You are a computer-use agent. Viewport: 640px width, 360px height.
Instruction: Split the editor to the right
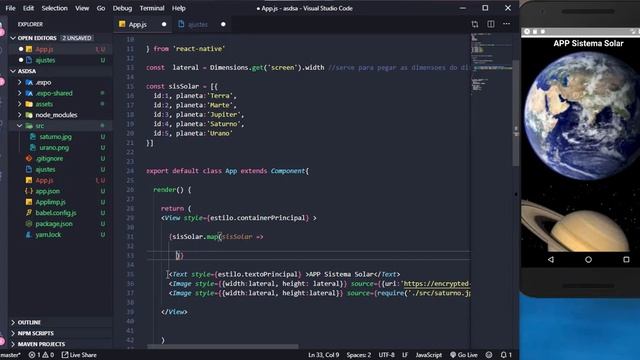(x=491, y=24)
